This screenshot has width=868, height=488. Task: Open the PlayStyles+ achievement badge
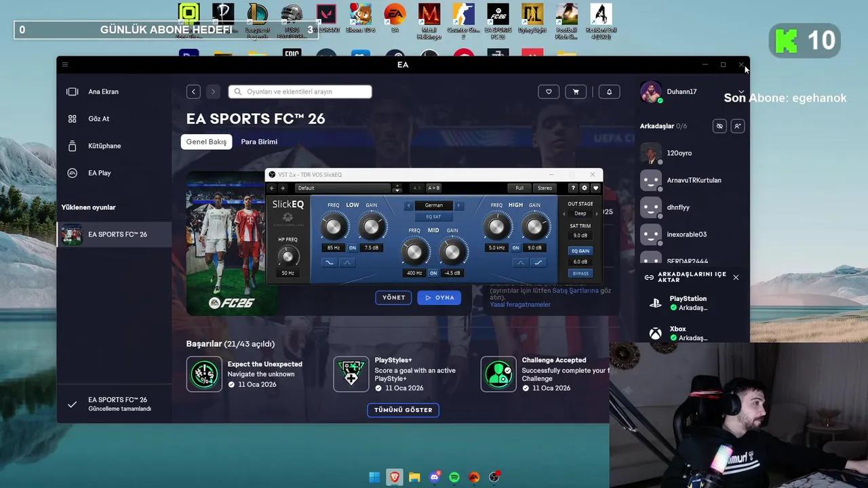(351, 374)
